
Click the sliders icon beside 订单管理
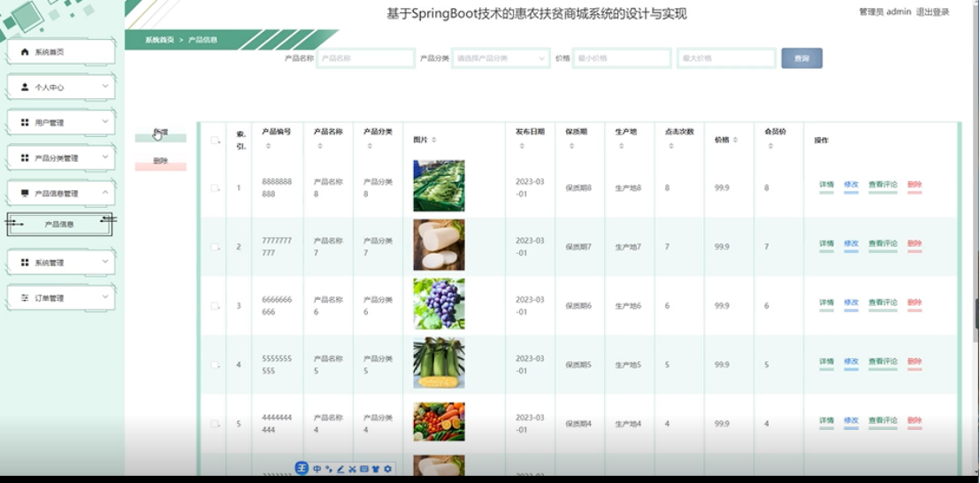pos(25,298)
